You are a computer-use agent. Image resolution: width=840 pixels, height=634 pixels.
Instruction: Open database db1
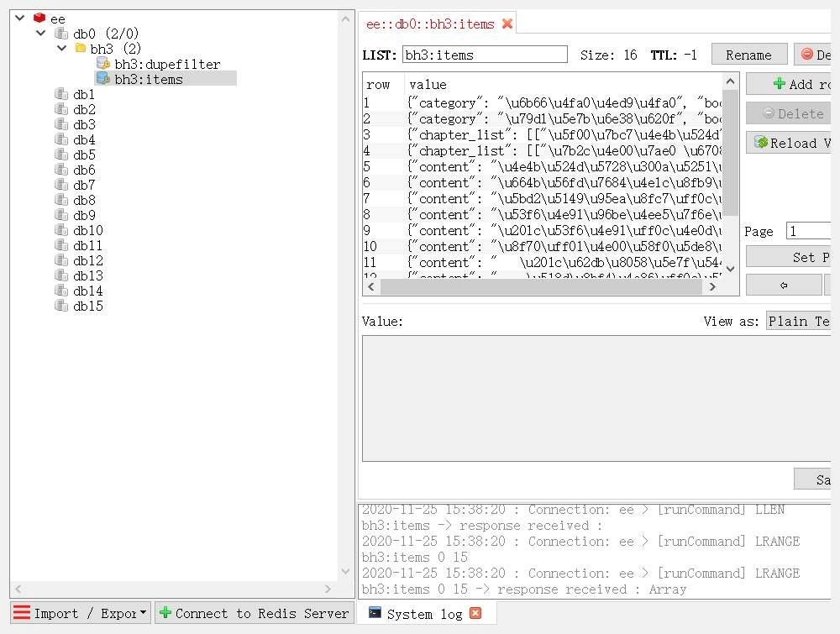(84, 94)
